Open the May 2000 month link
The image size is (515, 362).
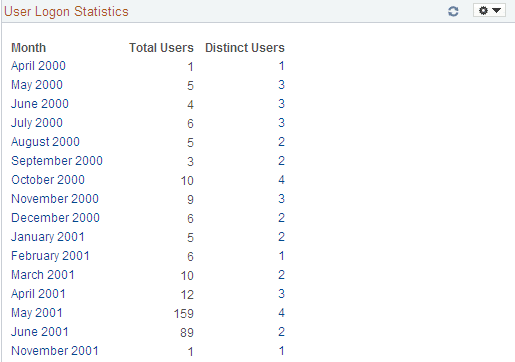[x=37, y=85]
